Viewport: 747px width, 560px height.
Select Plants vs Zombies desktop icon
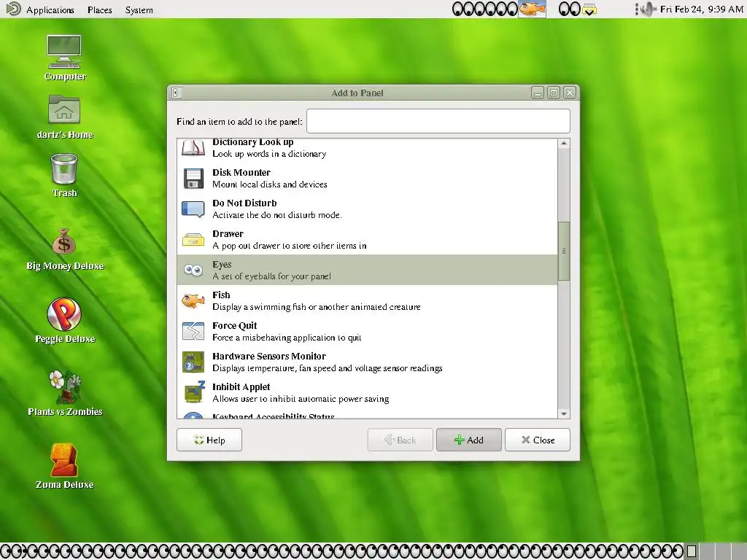coord(65,387)
